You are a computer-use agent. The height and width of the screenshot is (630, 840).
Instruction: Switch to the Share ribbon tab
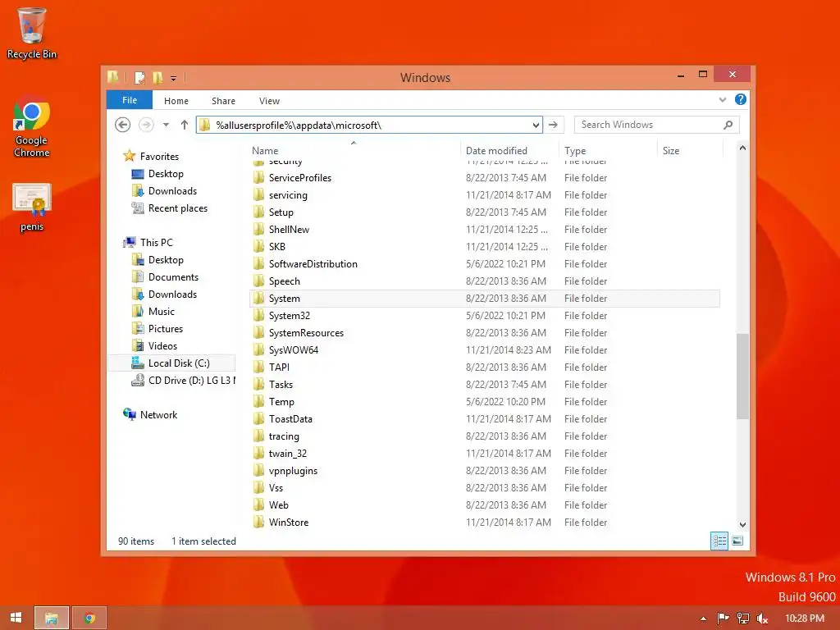click(x=223, y=101)
